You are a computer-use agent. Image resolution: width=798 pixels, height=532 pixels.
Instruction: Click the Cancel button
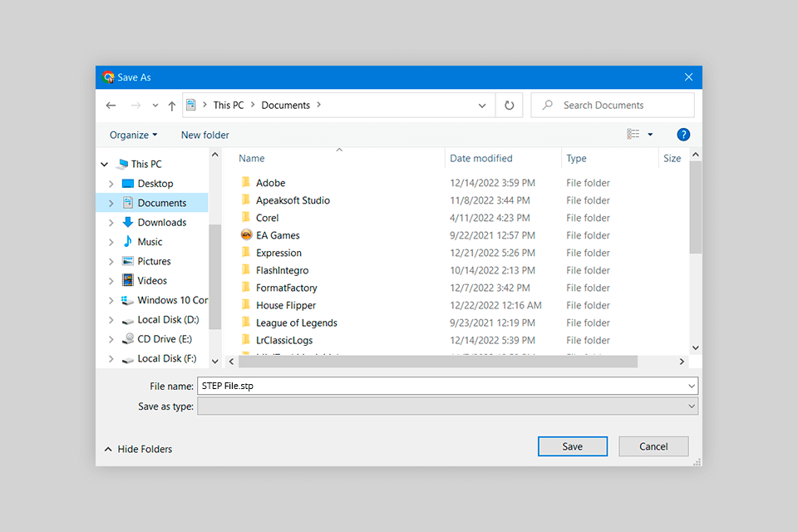click(x=653, y=446)
